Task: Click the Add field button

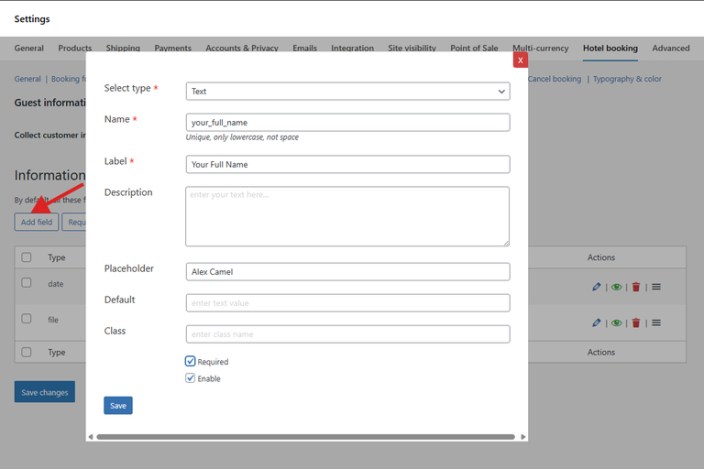Action: 36,222
